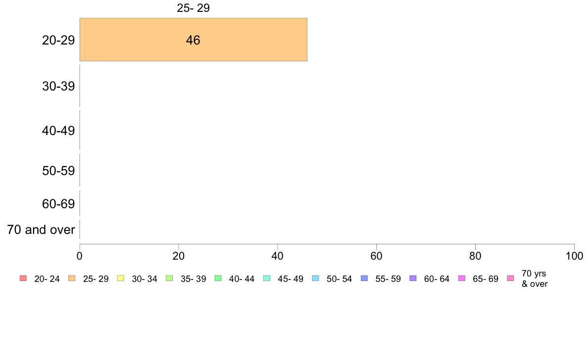Screen dimensions: 588x364
Task: Select the 50-59 y-axis category label
Action: coord(58,171)
